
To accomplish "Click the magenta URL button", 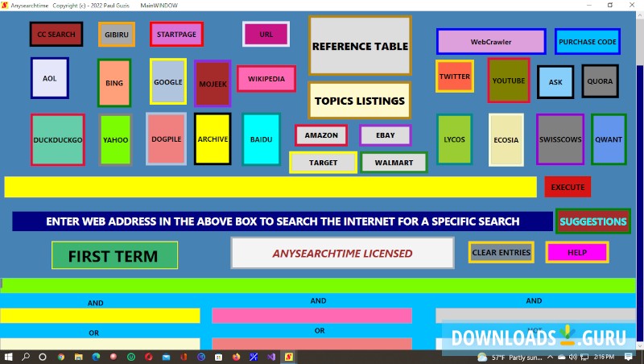I will click(x=266, y=34).
